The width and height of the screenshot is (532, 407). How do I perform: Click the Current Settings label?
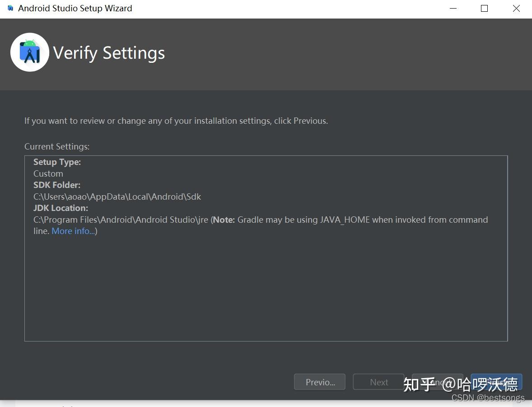pyautogui.click(x=57, y=147)
